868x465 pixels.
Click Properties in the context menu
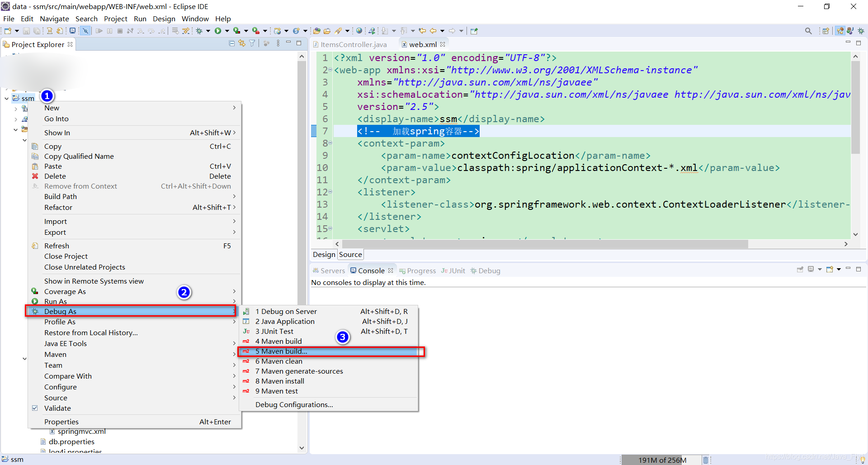click(134, 422)
